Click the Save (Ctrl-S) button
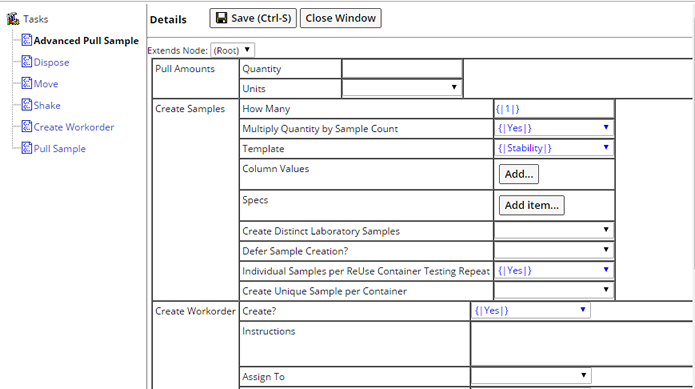The width and height of the screenshot is (695, 389). coord(253,18)
